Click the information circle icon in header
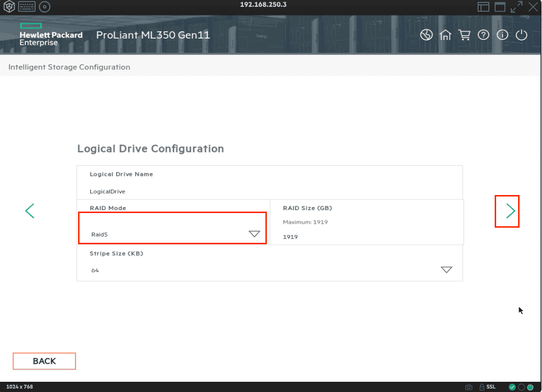This screenshot has height=392, width=542. click(502, 35)
